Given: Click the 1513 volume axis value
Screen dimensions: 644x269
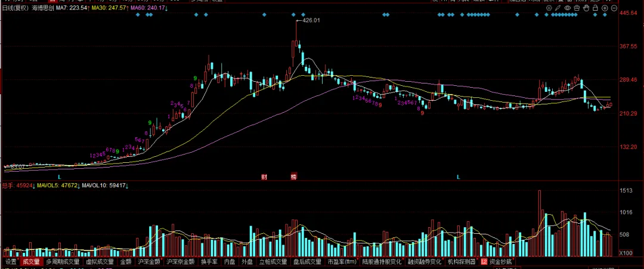Looking at the screenshot, I should click(626, 190).
